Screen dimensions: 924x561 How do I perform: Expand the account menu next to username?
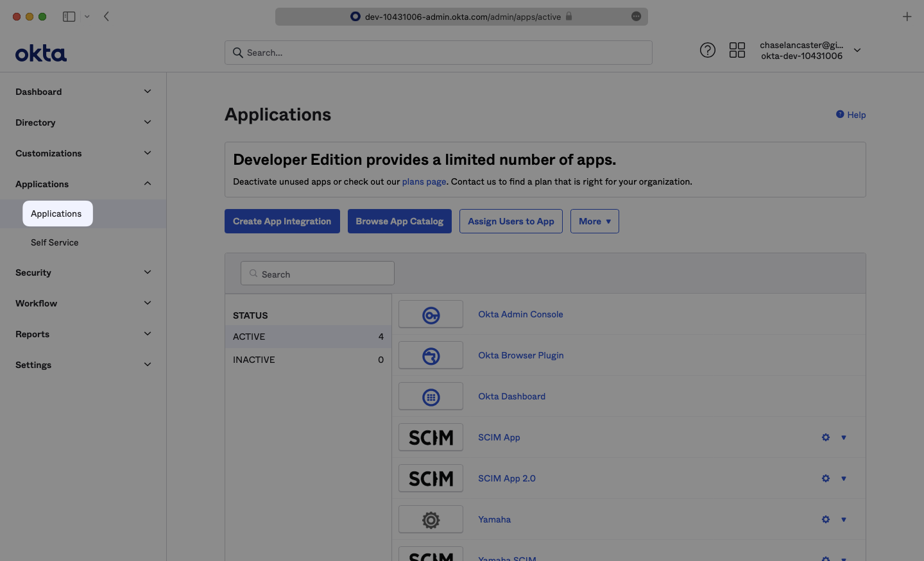coord(857,50)
